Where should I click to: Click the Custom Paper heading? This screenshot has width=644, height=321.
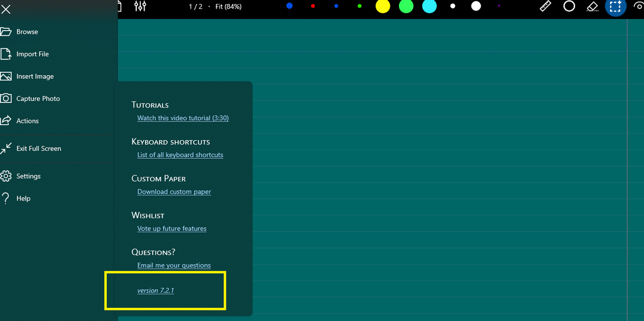point(158,178)
